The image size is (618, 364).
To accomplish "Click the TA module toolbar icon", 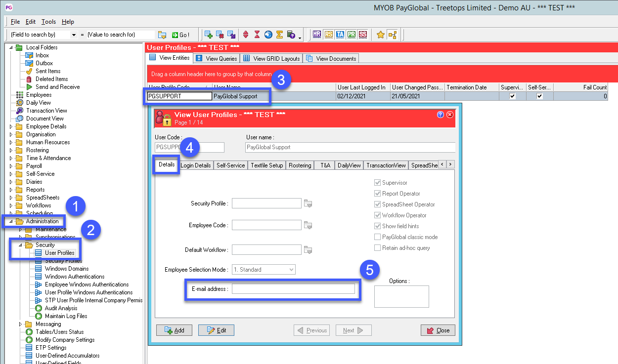I will (x=340, y=35).
